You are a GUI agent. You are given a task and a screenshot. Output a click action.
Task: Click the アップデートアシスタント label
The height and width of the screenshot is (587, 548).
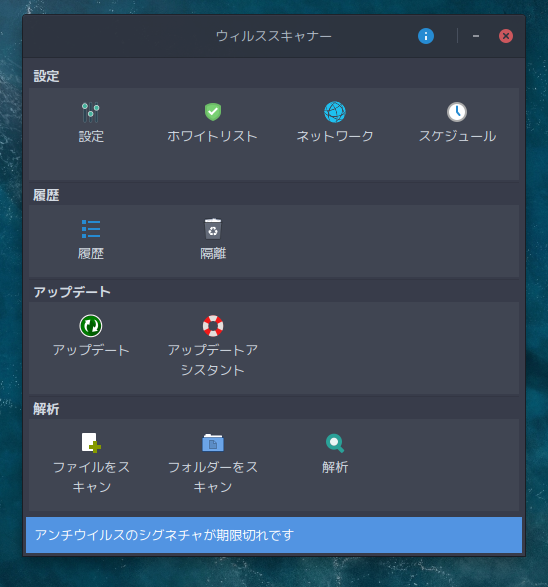[213, 360]
